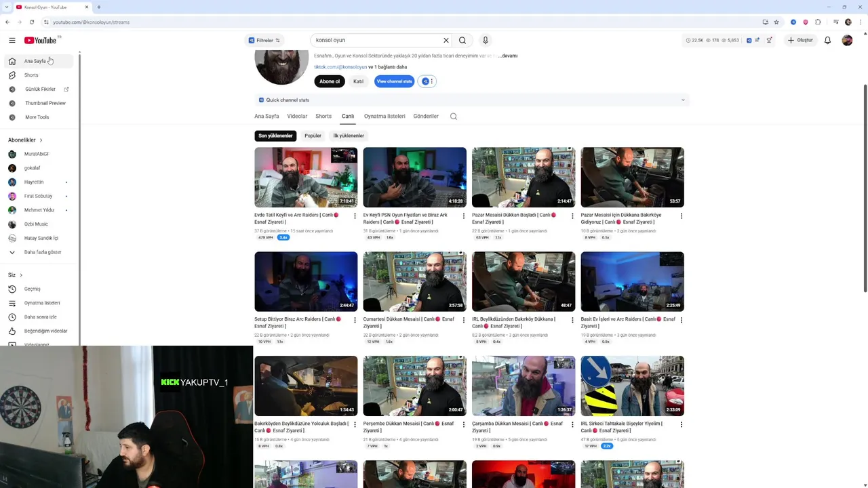
Task: Open options for Pazar Mesaisi Dükkan Başladı video
Action: [572, 216]
